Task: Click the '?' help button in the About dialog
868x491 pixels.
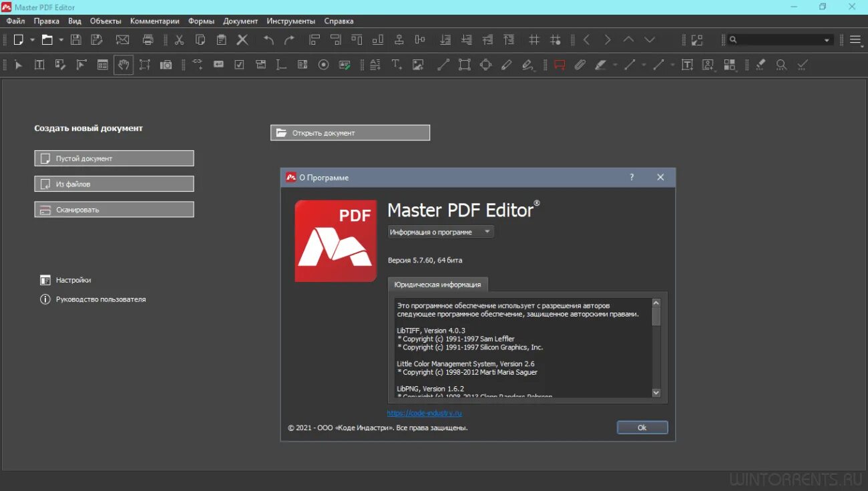Action: coord(632,177)
